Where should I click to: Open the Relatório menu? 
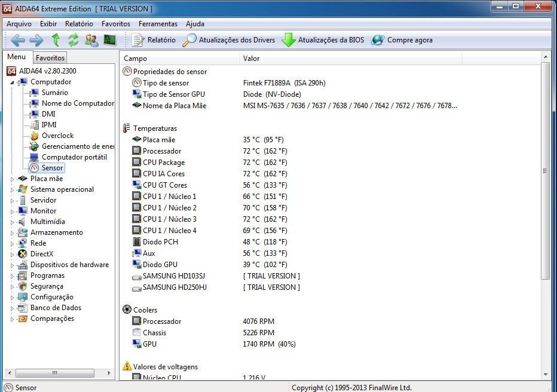coord(79,24)
